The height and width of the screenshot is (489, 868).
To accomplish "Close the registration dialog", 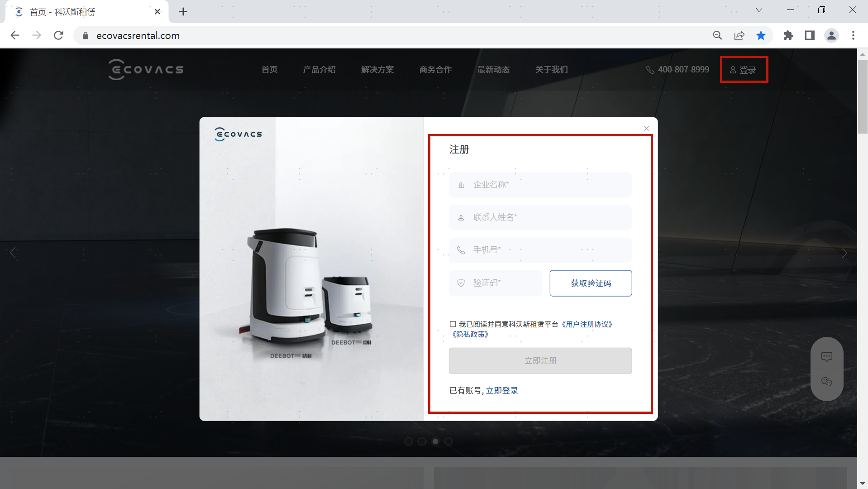I will (x=646, y=129).
